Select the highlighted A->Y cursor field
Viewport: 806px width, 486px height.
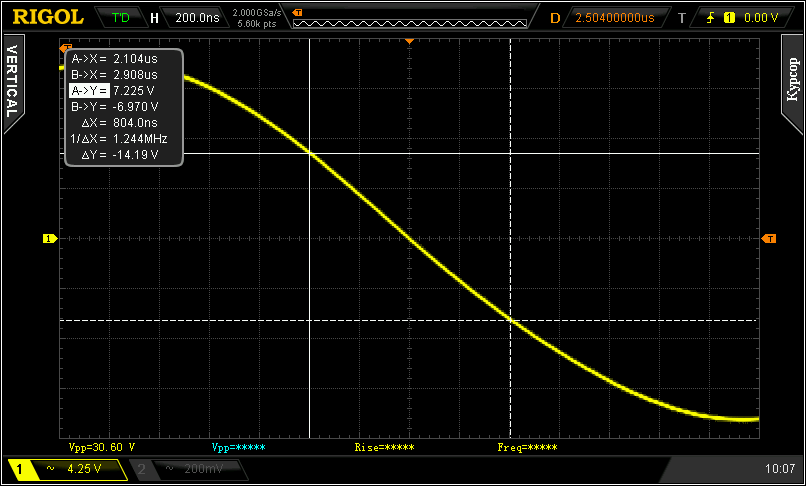click(x=89, y=91)
